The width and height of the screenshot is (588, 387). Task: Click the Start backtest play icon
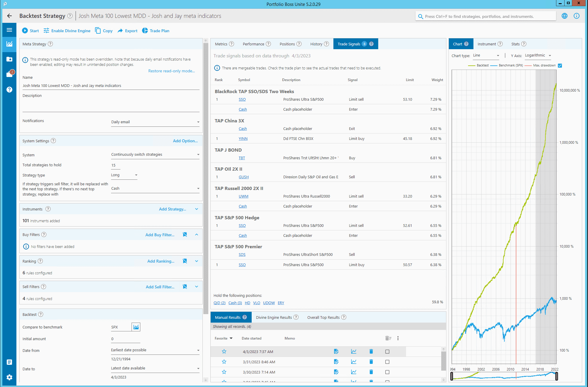click(25, 31)
